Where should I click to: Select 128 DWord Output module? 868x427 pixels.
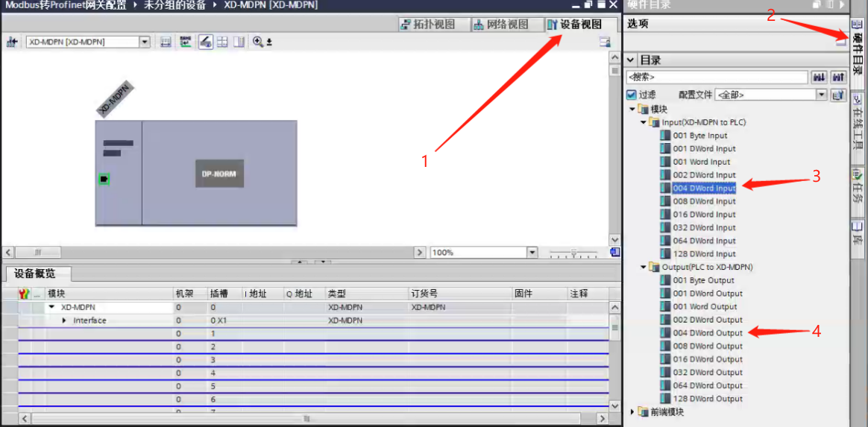pos(708,399)
